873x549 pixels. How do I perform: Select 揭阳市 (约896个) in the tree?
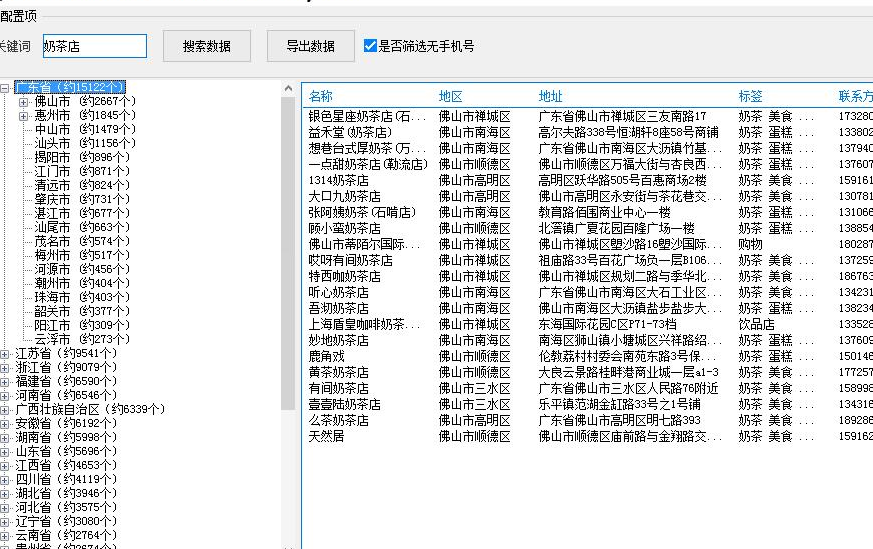(x=82, y=157)
